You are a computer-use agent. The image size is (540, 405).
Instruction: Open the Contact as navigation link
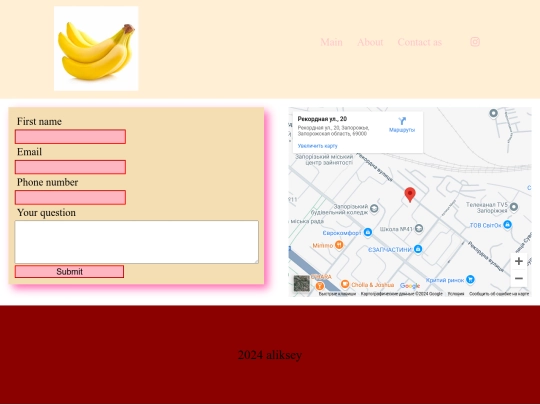click(x=419, y=42)
